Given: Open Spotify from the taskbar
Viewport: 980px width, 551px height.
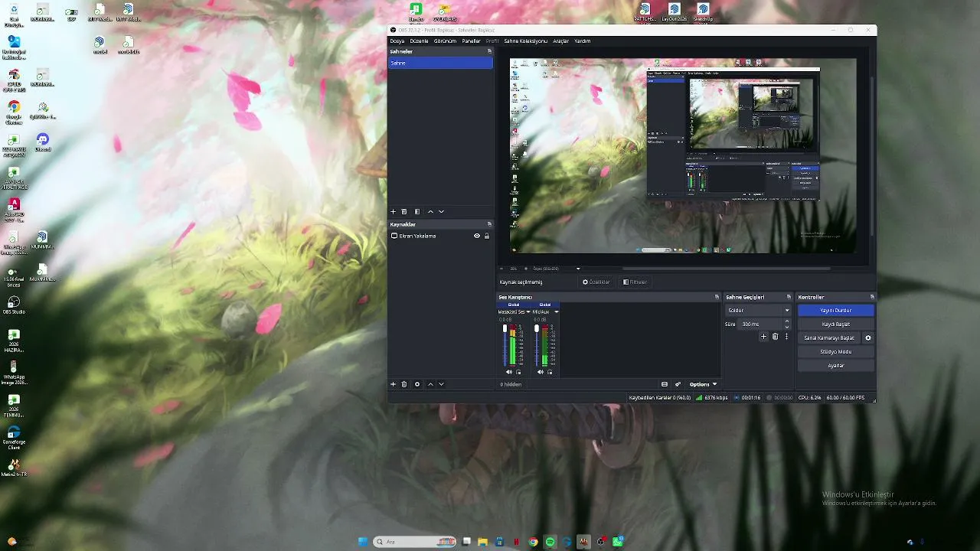Looking at the screenshot, I should (550, 542).
